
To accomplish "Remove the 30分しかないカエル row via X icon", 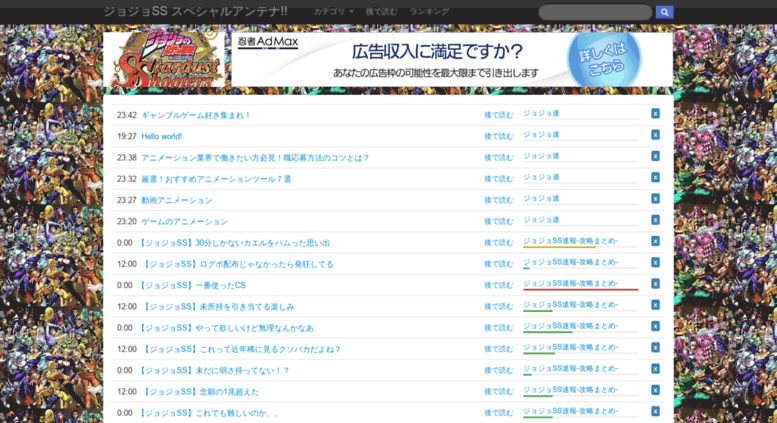I will 655,242.
